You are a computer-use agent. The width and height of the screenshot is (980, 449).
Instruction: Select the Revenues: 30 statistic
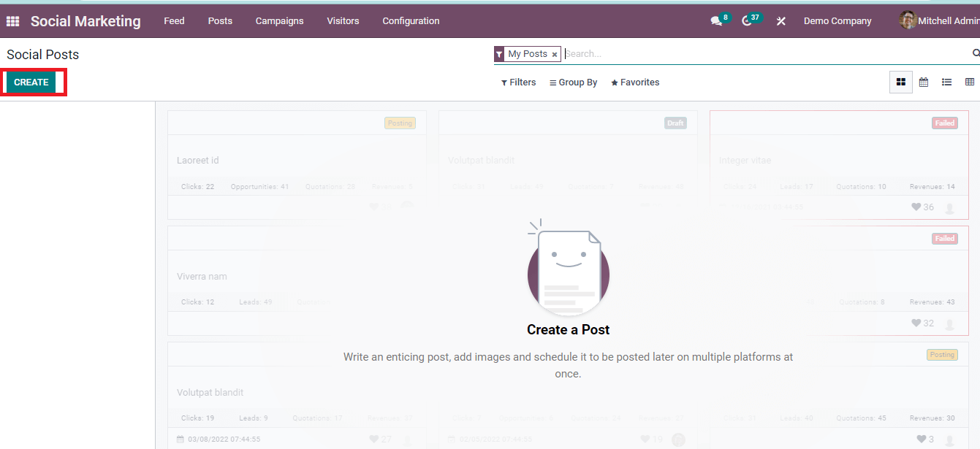click(x=932, y=418)
